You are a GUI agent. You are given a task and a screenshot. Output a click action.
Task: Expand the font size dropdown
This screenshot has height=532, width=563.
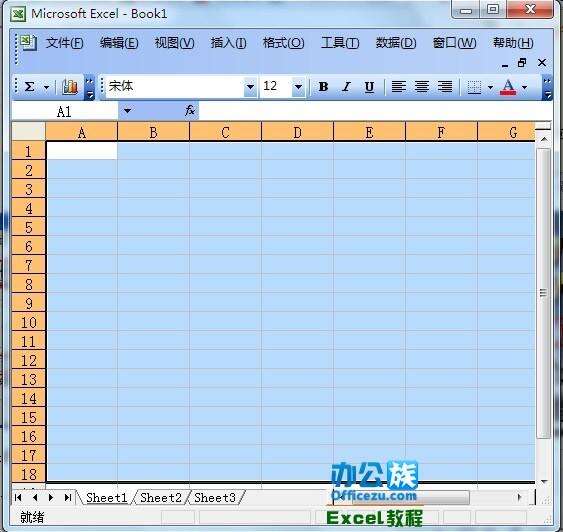[298, 87]
